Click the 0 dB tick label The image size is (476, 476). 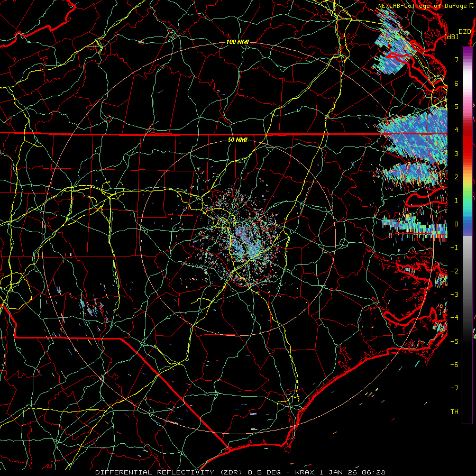tap(456, 224)
